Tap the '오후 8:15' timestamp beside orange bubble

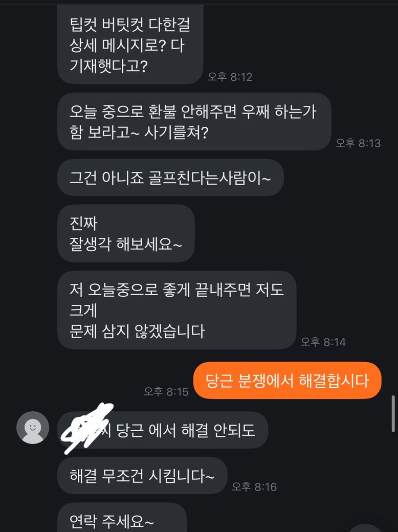[166, 391]
